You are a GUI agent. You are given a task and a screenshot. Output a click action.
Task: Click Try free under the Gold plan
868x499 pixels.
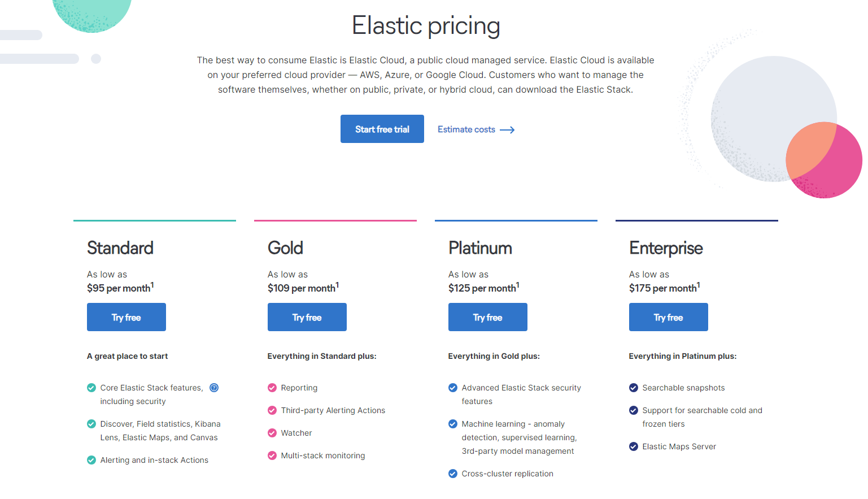(307, 317)
